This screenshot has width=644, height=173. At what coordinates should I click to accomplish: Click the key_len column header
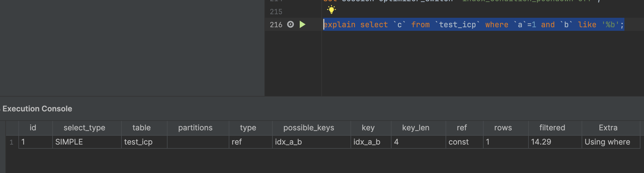[416, 128]
